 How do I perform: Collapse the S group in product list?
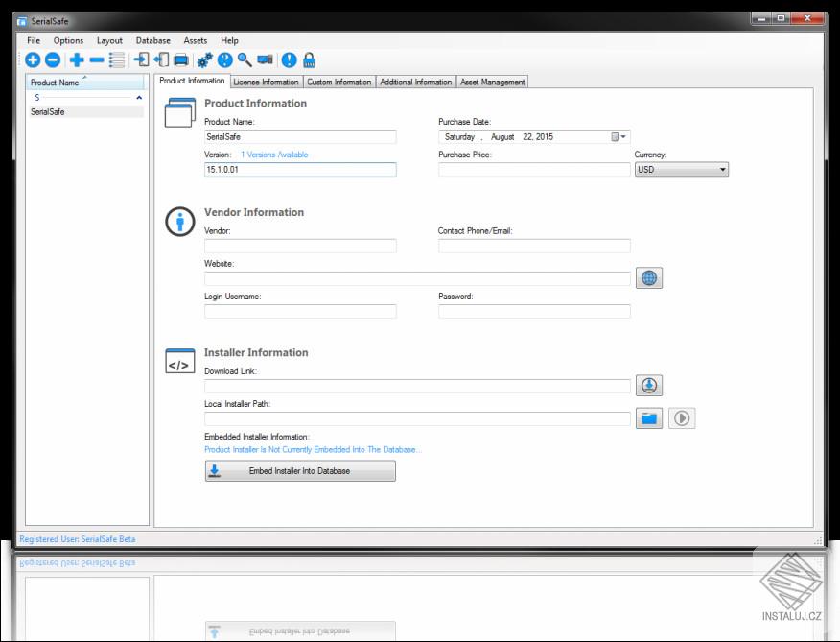coord(139,98)
